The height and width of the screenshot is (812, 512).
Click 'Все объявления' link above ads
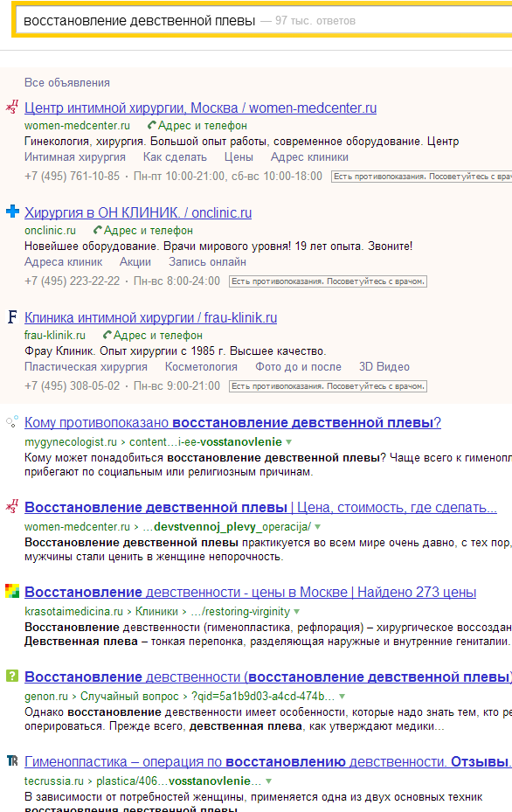(x=67, y=83)
